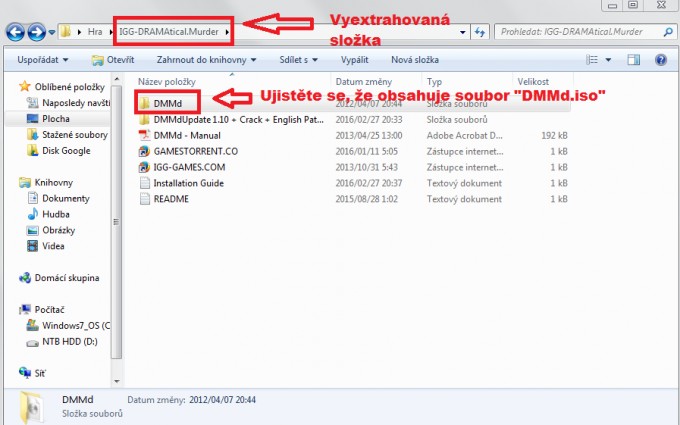Open Stažené soubory in sidebar
680x425 pixels.
tap(75, 135)
